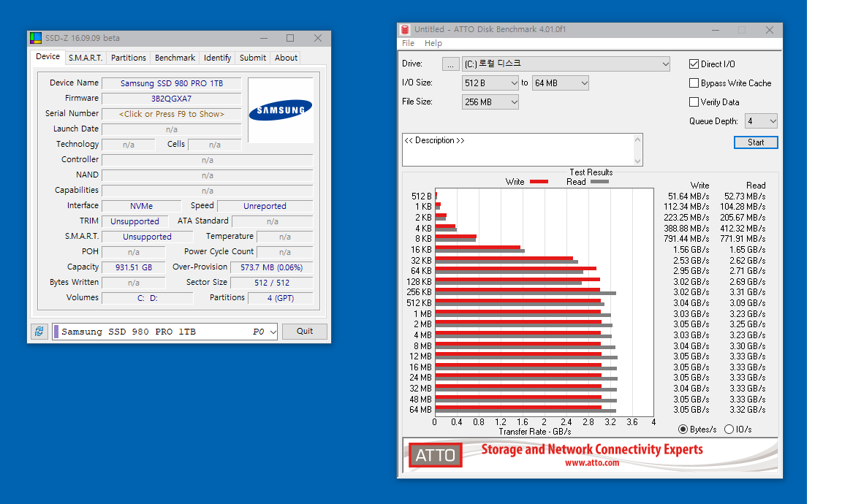842x504 pixels.
Task: Click the Firmware value 3B2QGXA7
Action: coord(171,99)
